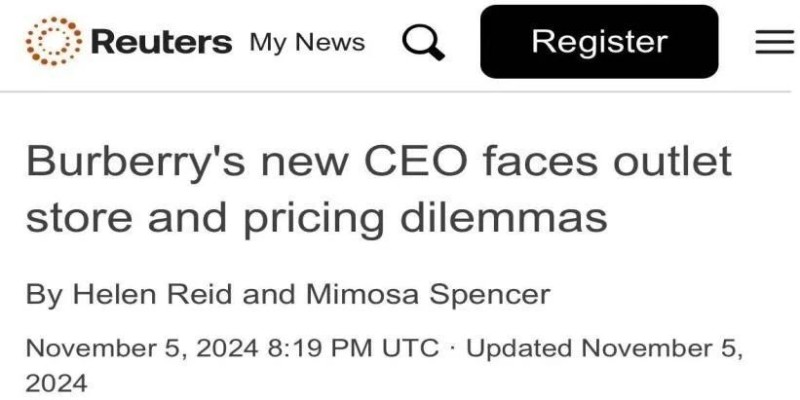The image size is (800, 400).
Task: Go to My News
Action: (307, 42)
